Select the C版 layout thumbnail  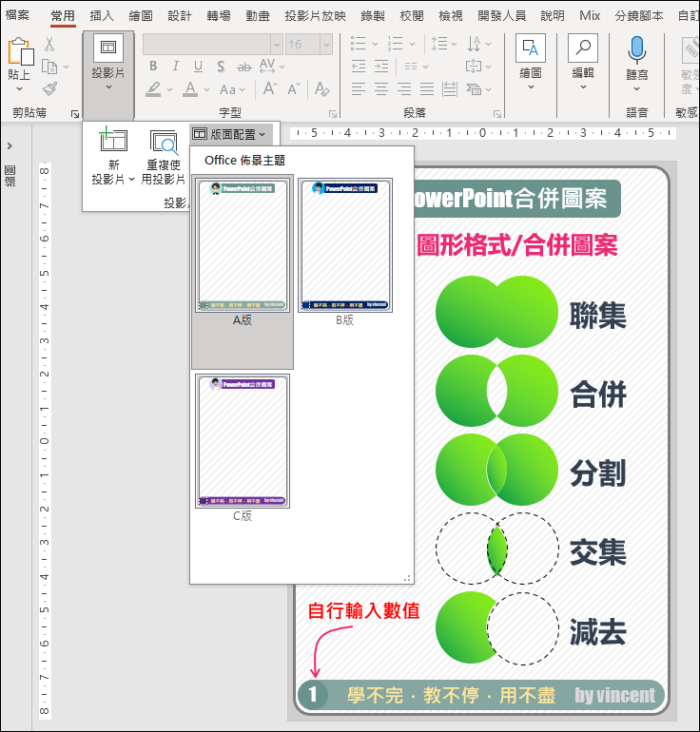pyautogui.click(x=243, y=441)
